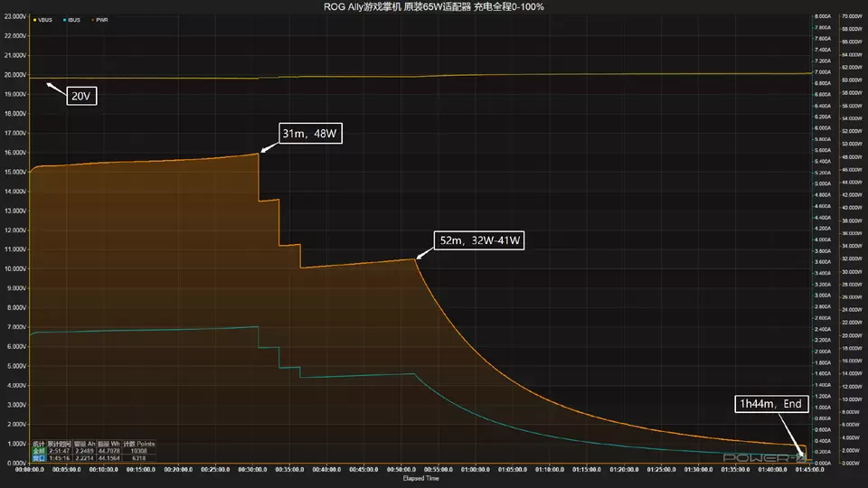
Task: Click the 20.000V voltage axis label
Action: pos(15,75)
